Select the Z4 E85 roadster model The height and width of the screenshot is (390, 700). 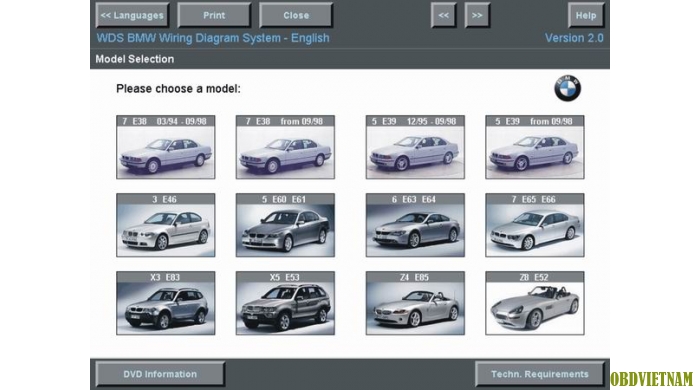tap(415, 303)
